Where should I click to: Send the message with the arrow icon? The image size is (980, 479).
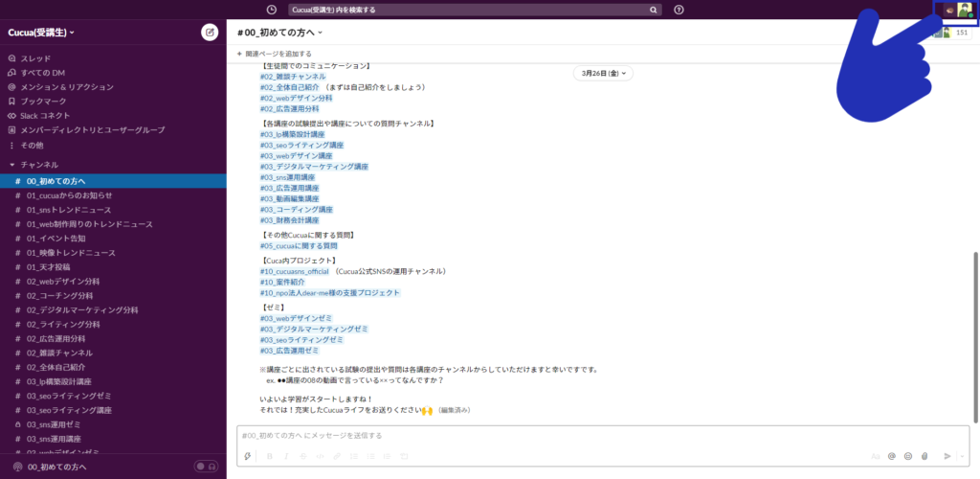tap(947, 456)
